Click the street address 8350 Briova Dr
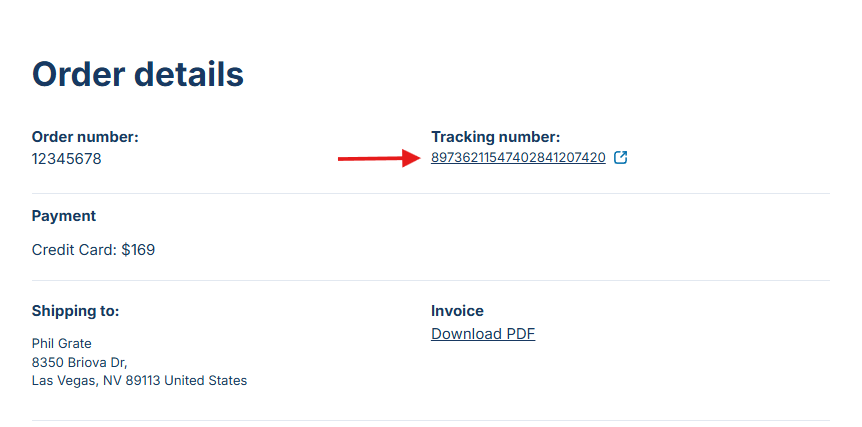The image size is (862, 427). click(x=79, y=362)
